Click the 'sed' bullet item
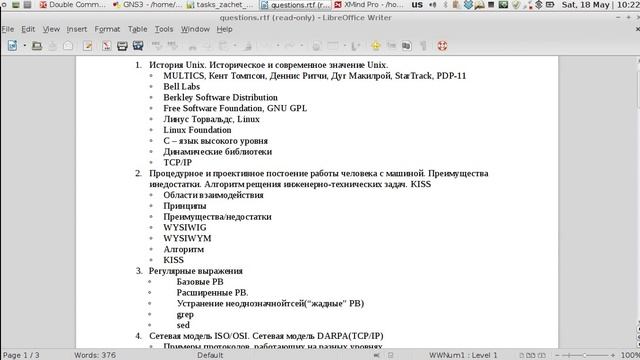640x360 pixels. tap(183, 325)
